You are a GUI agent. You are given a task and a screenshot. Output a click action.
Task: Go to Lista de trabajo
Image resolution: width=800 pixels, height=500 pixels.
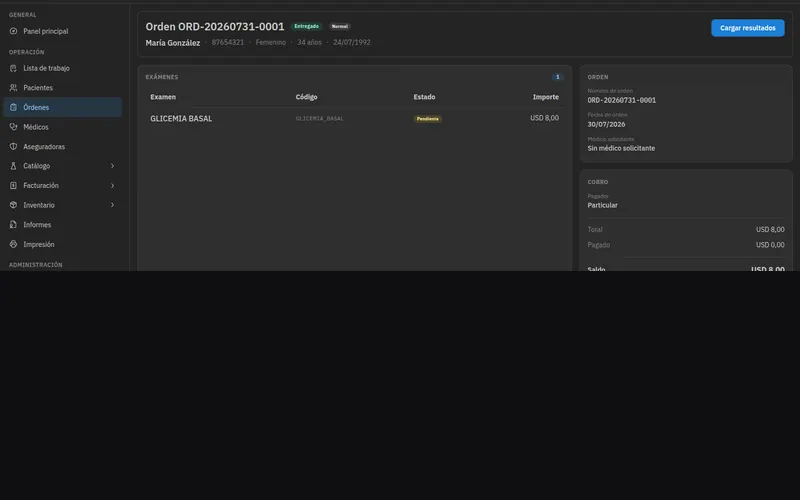[x=63, y=68]
